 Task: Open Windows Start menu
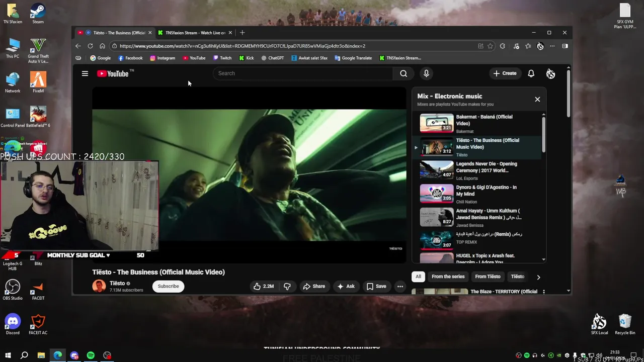coord(8,355)
